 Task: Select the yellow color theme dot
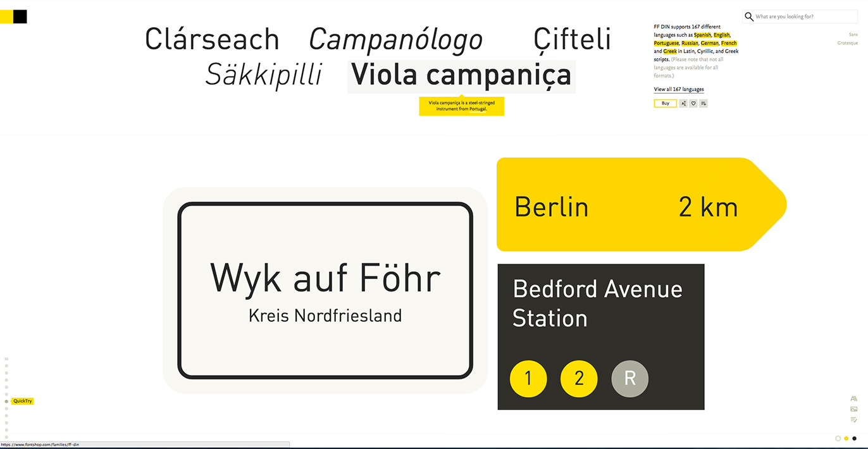pos(846,438)
